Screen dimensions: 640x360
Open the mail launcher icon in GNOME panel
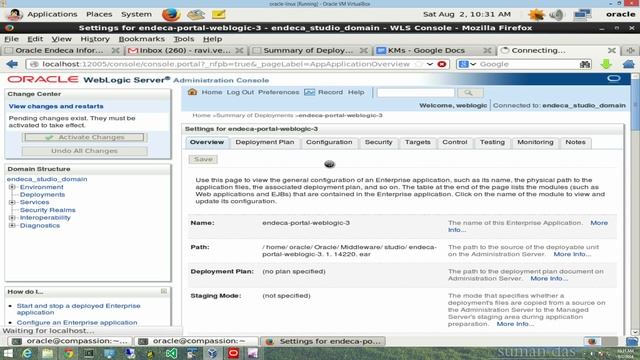coord(196,14)
